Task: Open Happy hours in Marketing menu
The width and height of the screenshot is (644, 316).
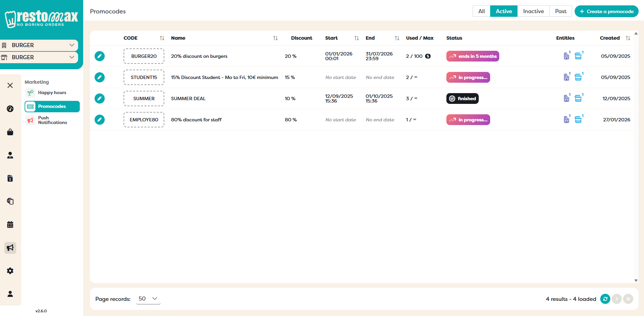Action: [52, 92]
